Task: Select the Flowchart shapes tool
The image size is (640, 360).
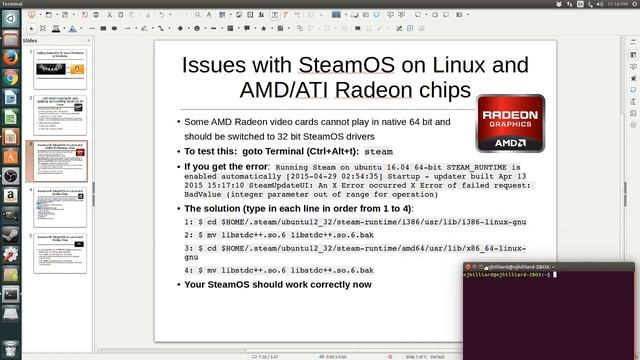Action: click(230, 28)
